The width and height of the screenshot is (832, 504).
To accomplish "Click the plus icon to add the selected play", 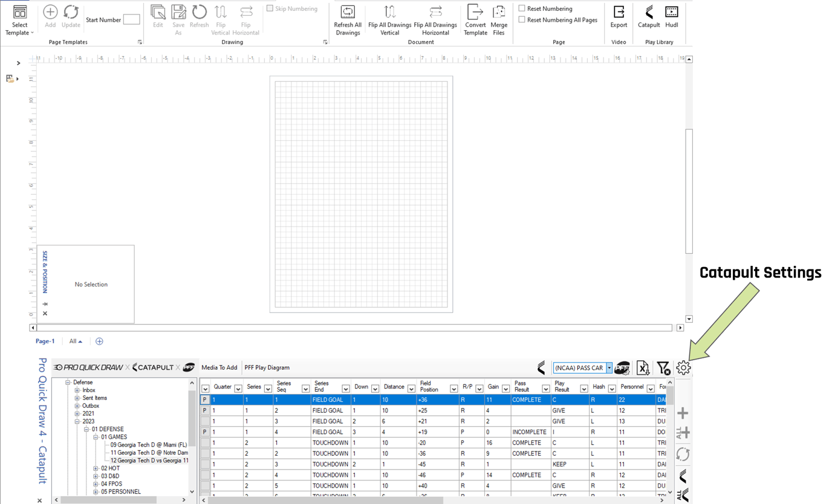I will click(x=682, y=413).
